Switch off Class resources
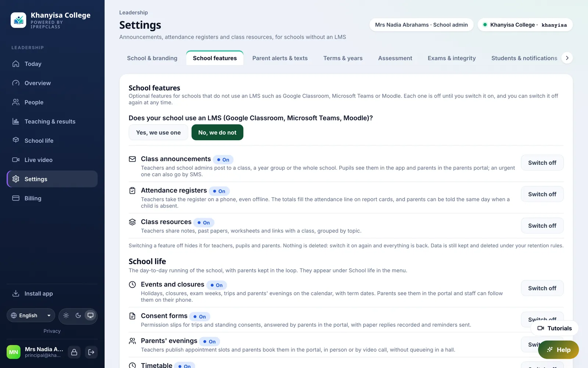Viewport: 588px width, 368px height. (x=542, y=226)
